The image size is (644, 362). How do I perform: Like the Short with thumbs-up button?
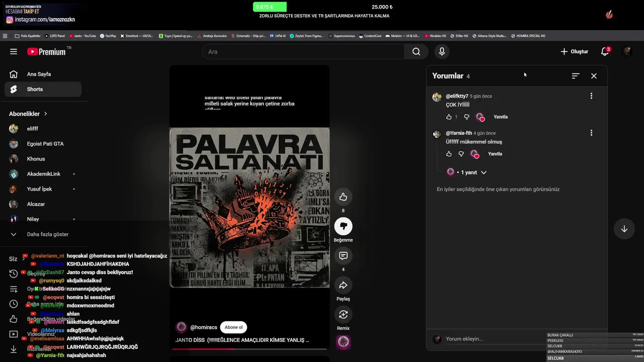tap(343, 197)
